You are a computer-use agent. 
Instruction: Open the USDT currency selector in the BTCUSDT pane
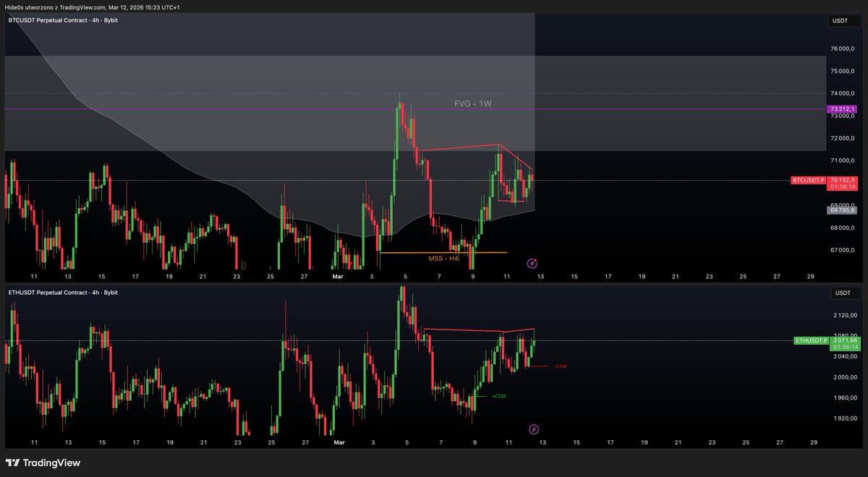click(x=843, y=22)
